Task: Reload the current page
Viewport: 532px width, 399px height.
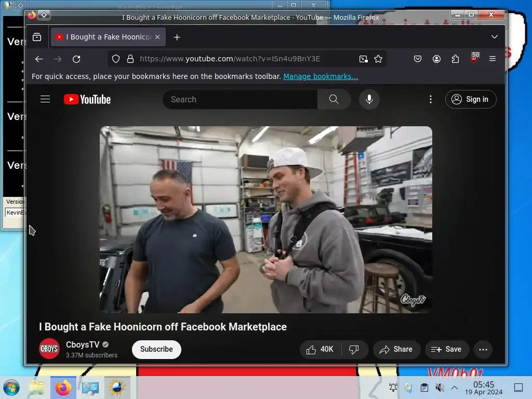Action: tap(76, 59)
